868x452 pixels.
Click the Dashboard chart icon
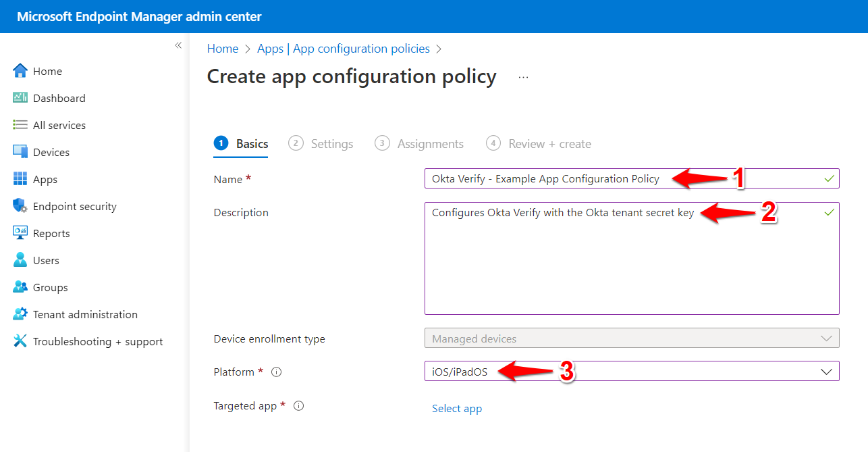[x=20, y=98]
